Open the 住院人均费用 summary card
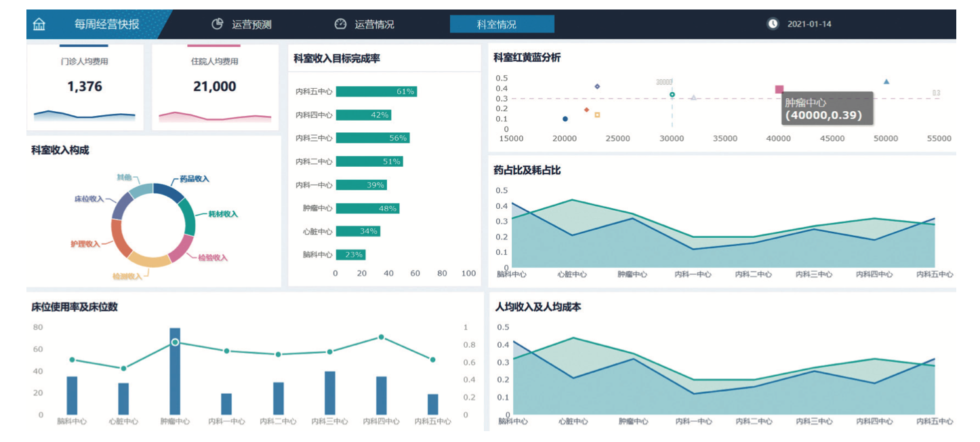Screen dimensions: 980x442 coord(215,87)
